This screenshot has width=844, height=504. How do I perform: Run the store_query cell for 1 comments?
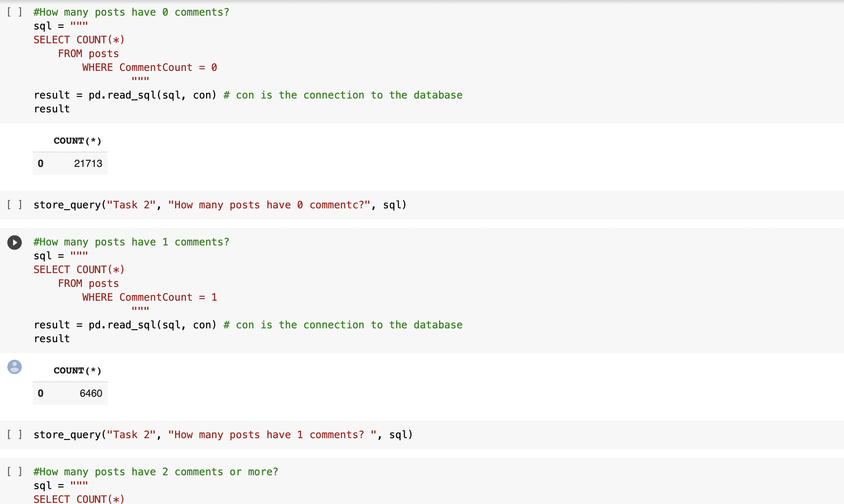(14, 434)
